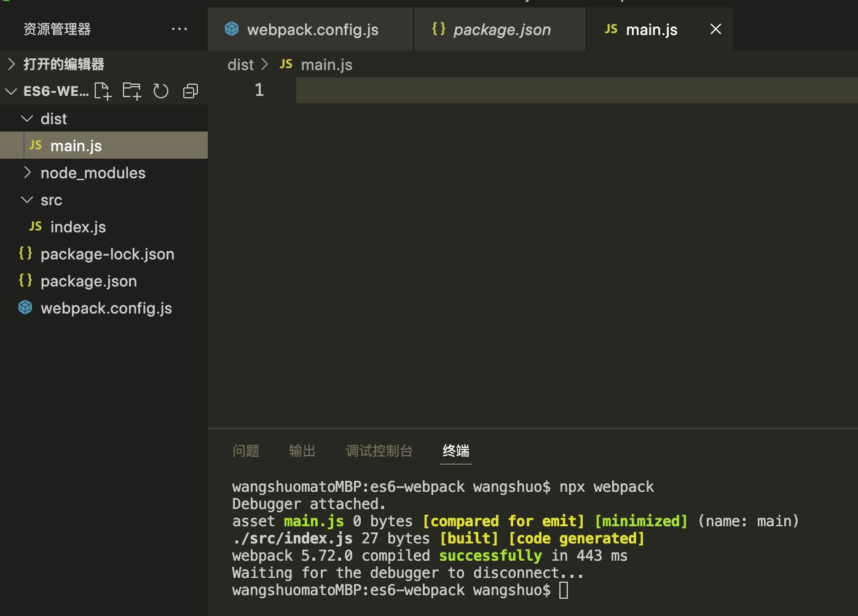Close the main.js editor tab
The image size is (858, 616).
coord(715,29)
